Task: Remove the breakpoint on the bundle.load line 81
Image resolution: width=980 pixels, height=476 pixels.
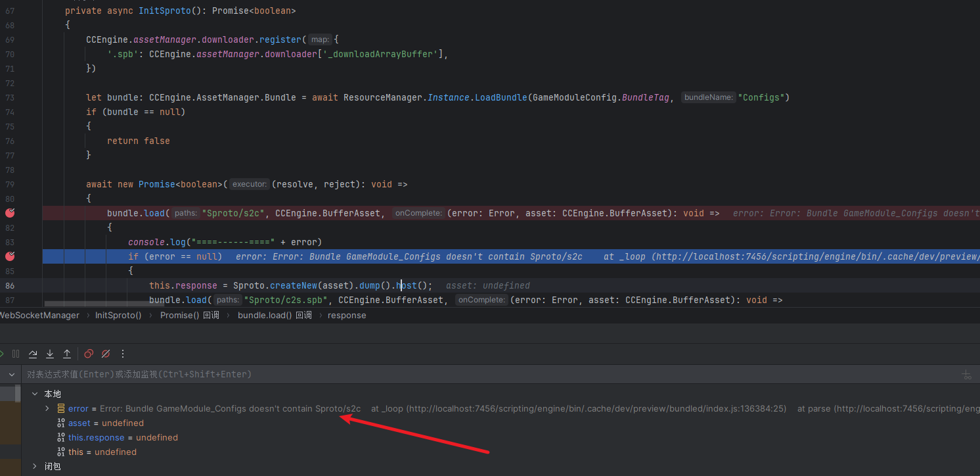Action: (10, 213)
